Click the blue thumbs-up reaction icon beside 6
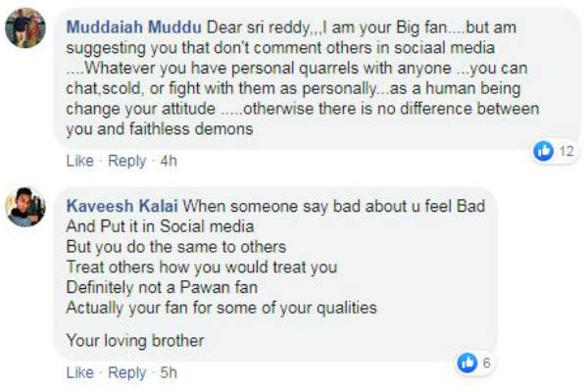 (x=468, y=363)
